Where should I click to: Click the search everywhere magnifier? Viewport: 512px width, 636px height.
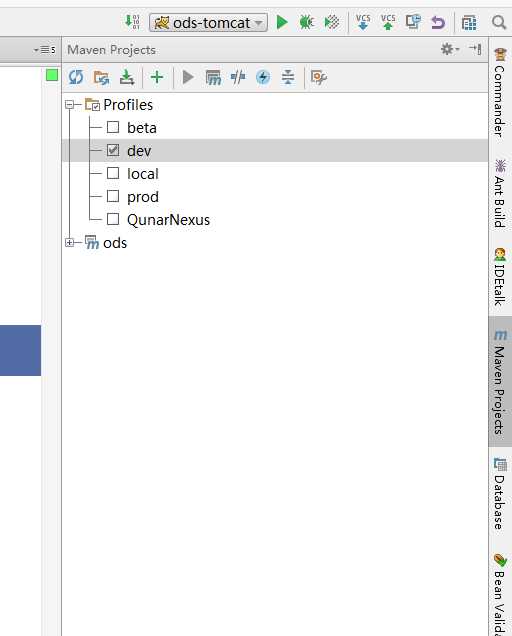(499, 22)
